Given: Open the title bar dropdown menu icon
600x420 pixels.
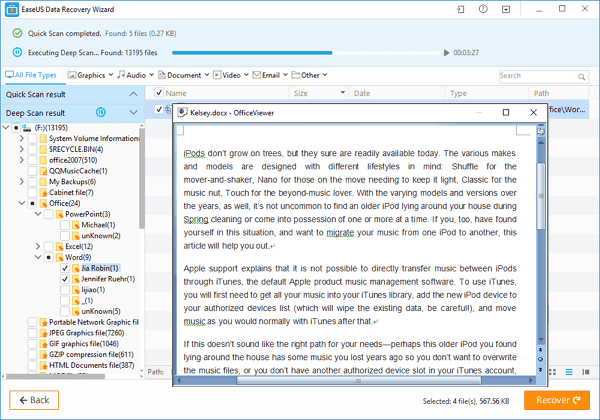Looking at the screenshot, I should point(506,9).
